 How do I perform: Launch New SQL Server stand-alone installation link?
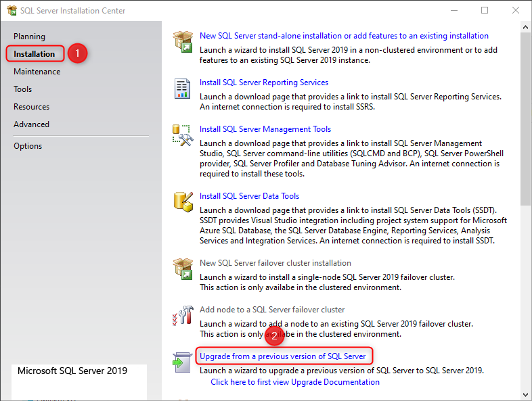coord(344,36)
